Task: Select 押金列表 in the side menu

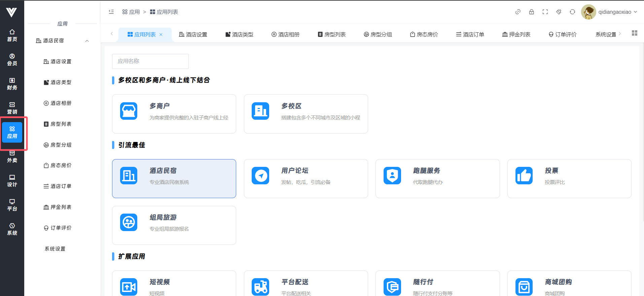Action: point(58,207)
